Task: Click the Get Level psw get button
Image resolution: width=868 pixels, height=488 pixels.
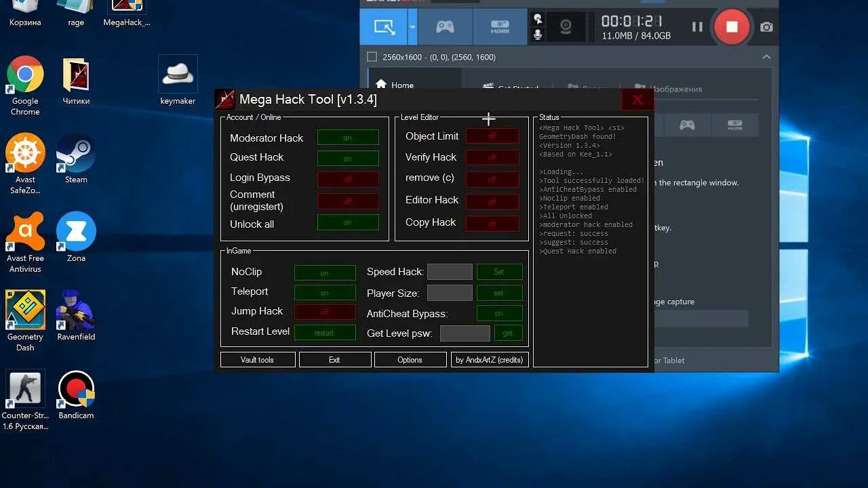Action: 509,333
